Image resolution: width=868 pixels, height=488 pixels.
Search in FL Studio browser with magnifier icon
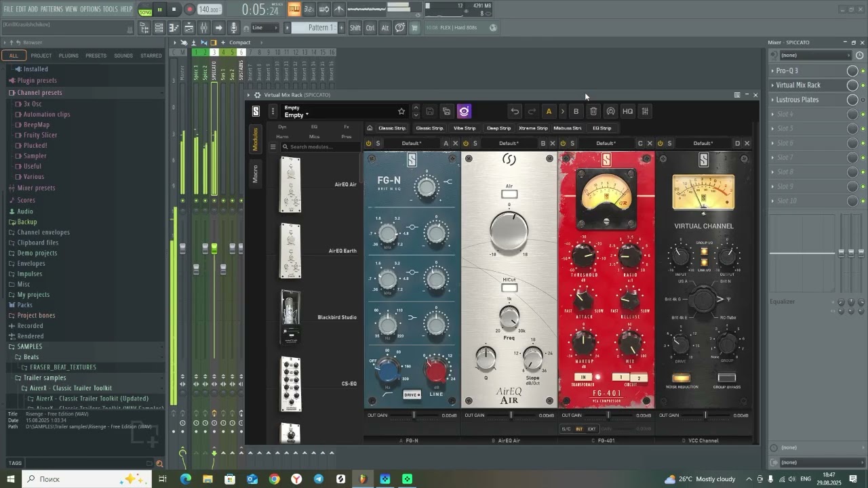(159, 464)
